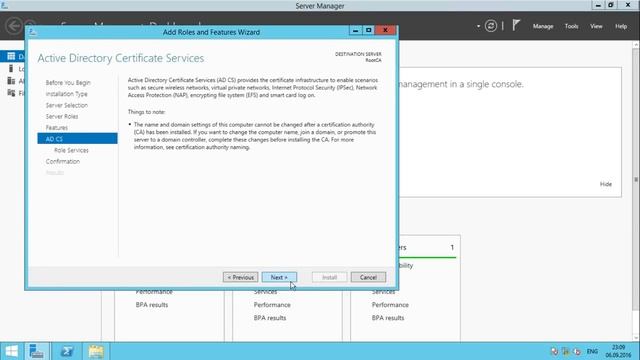Go to Server Selection step
The image size is (640, 360).
pos(67,105)
